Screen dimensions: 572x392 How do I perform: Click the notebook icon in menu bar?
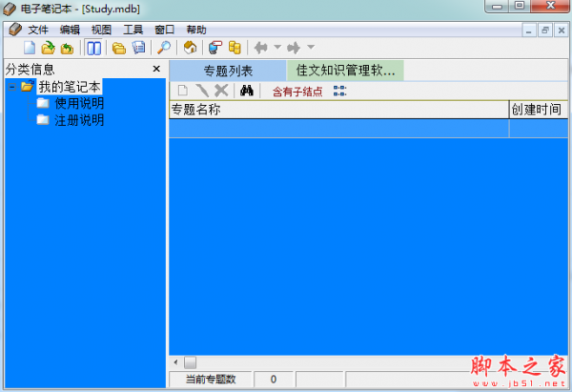15,30
